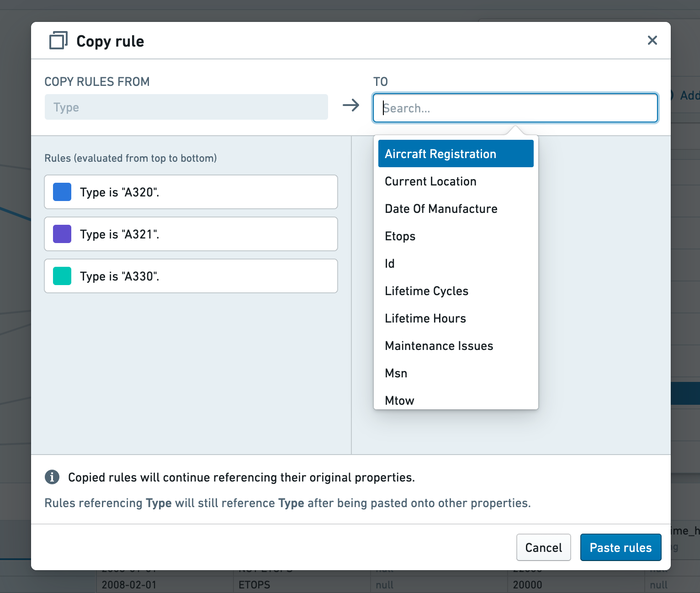Select the rule Type is "A330"
Screen dimensions: 700x593
(191, 276)
